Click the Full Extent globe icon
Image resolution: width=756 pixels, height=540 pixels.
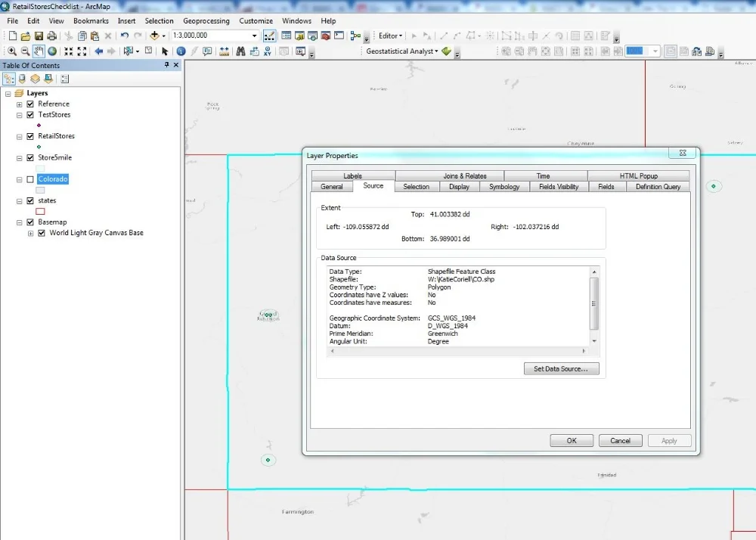(52, 51)
